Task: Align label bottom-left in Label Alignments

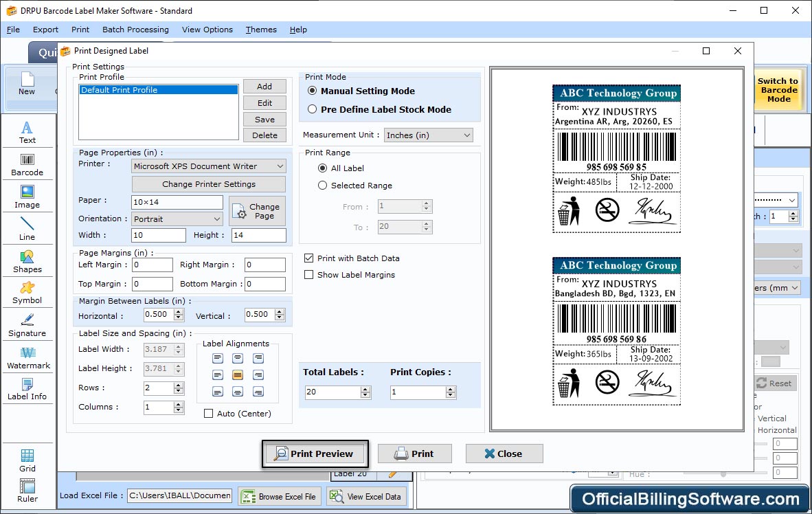Action: [218, 391]
